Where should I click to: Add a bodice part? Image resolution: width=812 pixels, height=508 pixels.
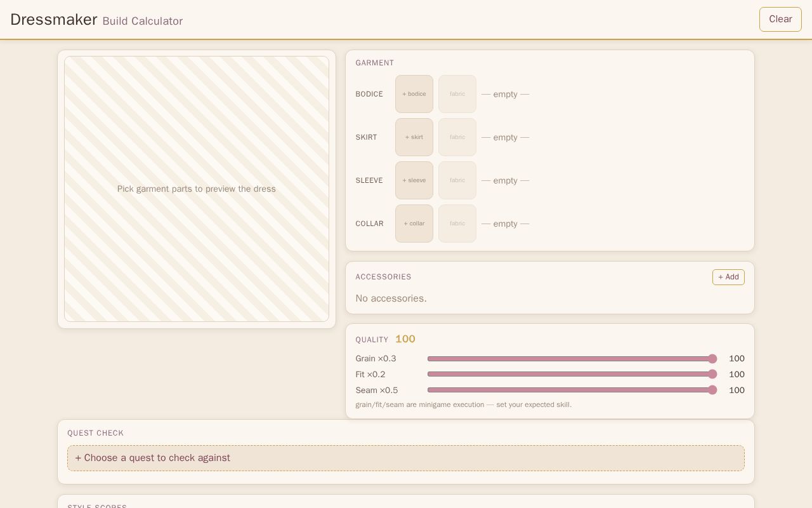[x=414, y=94]
